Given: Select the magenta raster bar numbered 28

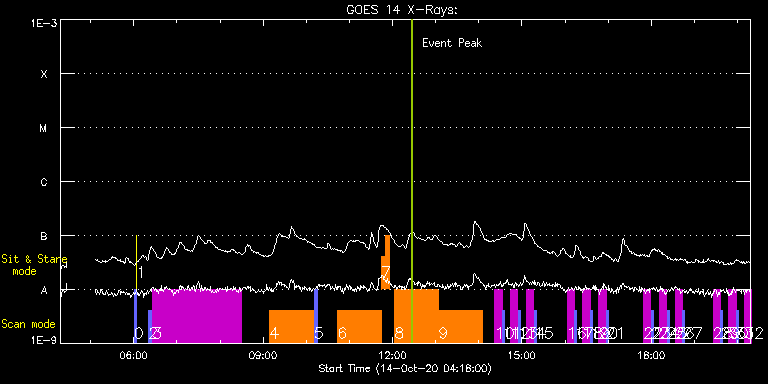Looking at the screenshot, I should (x=717, y=316).
